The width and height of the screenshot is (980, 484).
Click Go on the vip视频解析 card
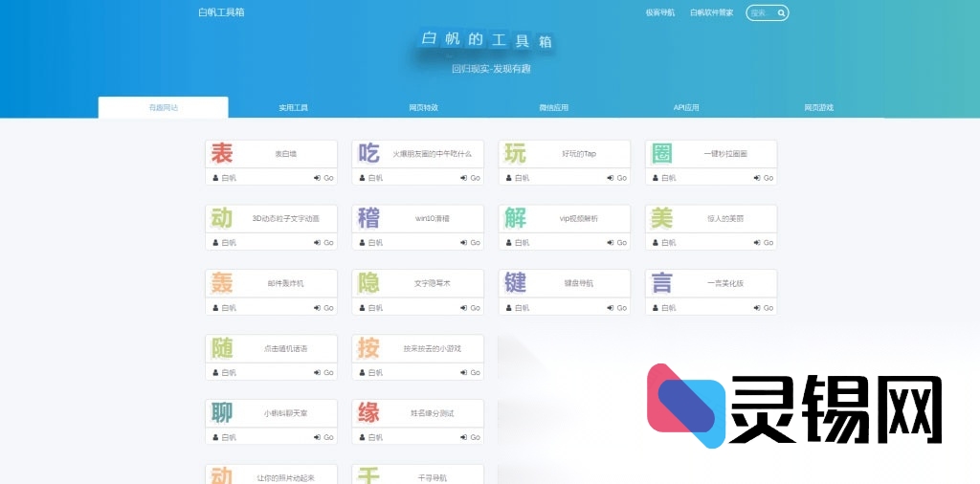617,243
